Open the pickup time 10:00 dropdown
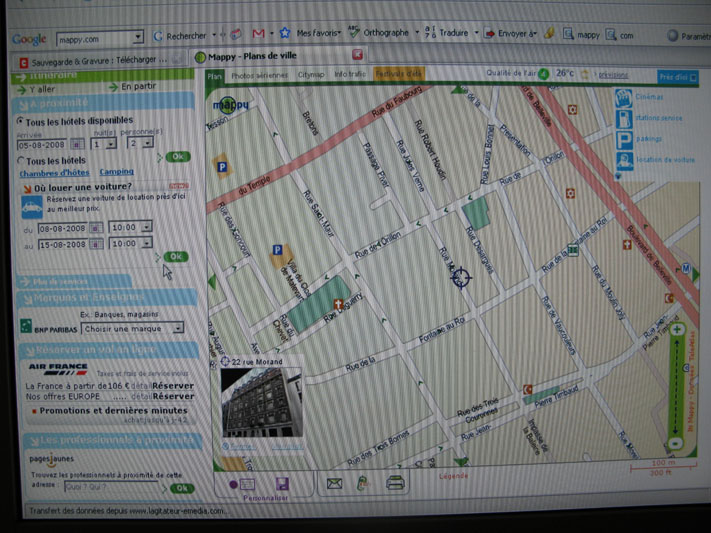711x533 pixels. click(x=146, y=227)
